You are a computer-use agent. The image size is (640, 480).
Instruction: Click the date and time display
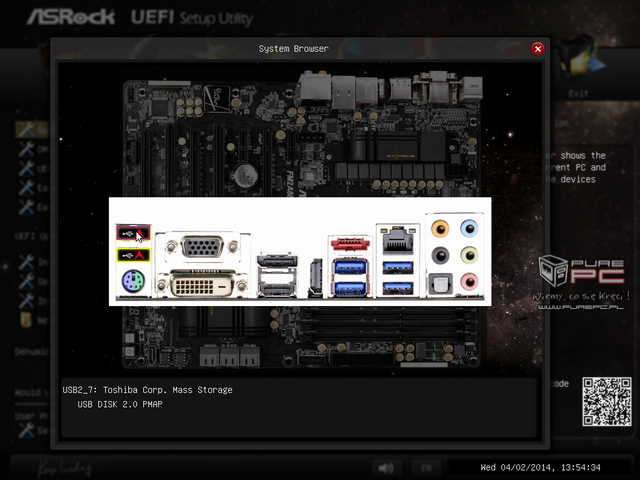click(x=540, y=467)
